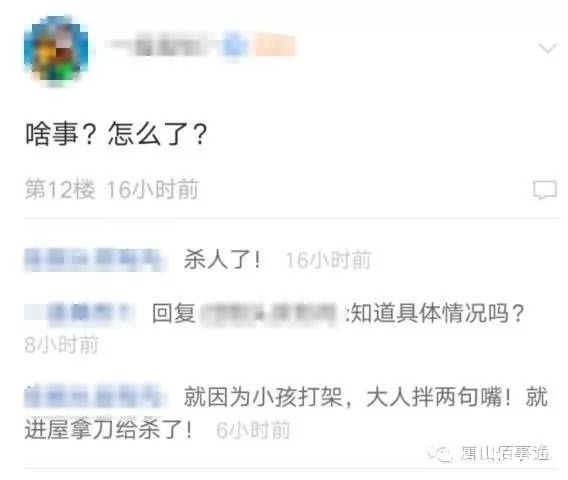Click the WeChat logo in the watermark
Viewport: 568px width, 480px height.
[440, 453]
